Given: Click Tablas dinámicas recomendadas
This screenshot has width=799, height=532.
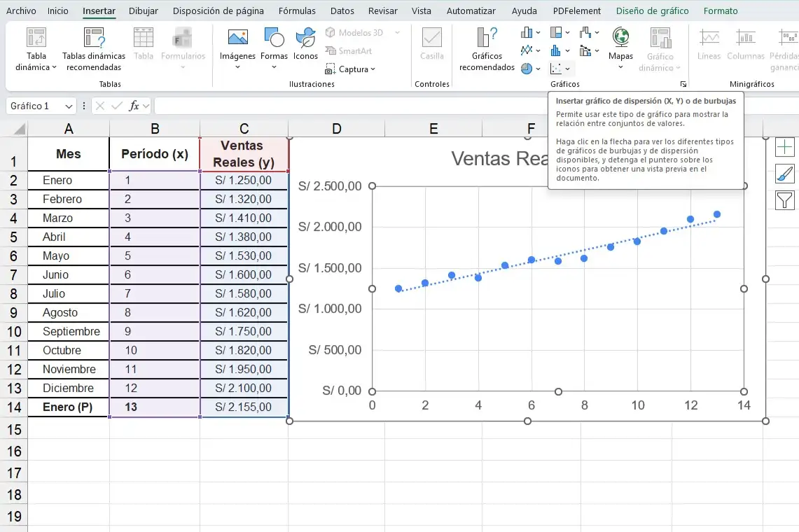Looking at the screenshot, I should click(94, 49).
